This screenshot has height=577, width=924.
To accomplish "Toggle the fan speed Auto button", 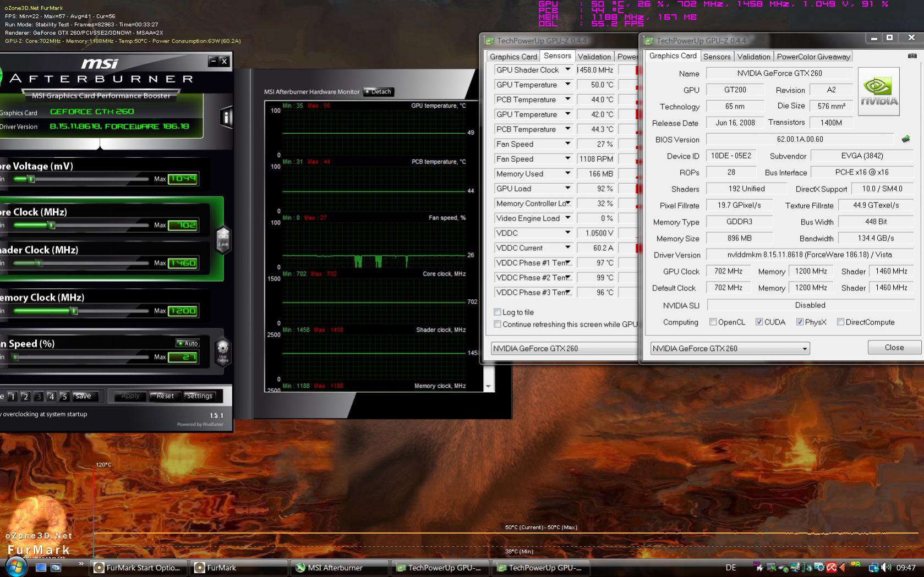I will coord(188,343).
